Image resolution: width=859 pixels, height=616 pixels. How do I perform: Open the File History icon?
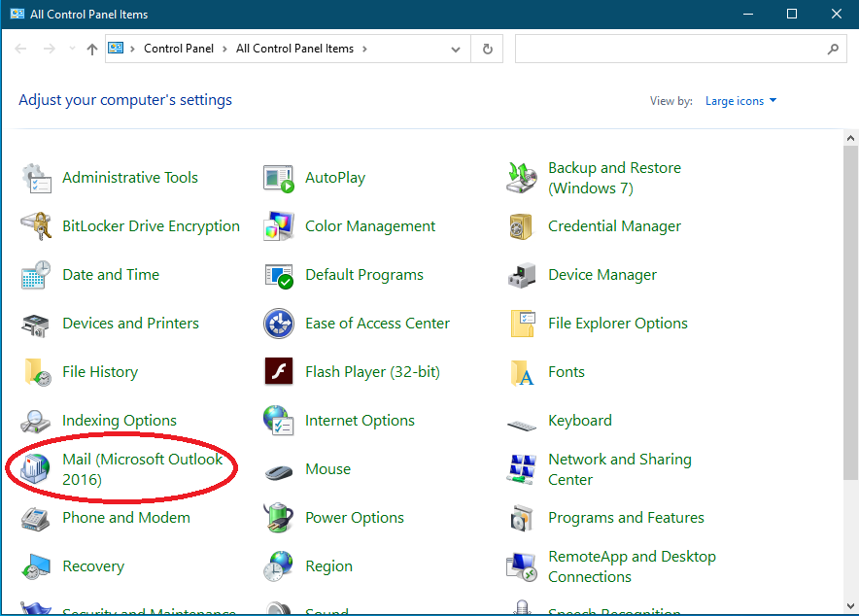click(37, 372)
